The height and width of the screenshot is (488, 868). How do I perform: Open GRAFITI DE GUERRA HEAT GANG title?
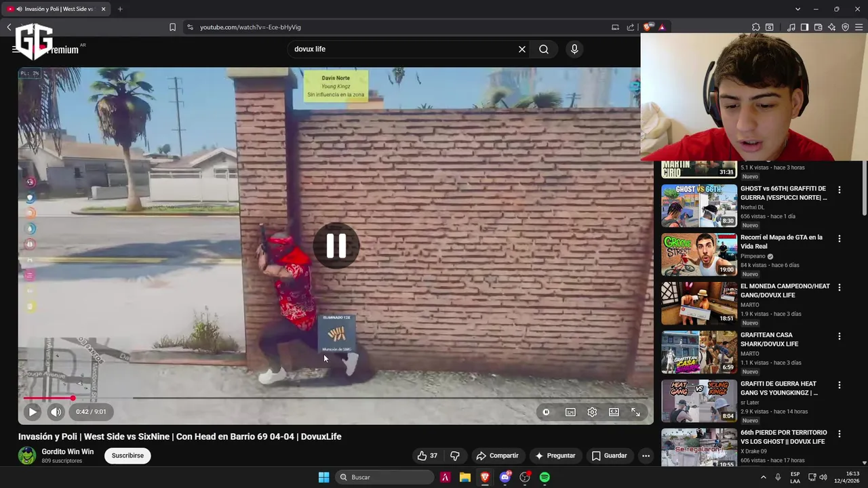coord(779,388)
